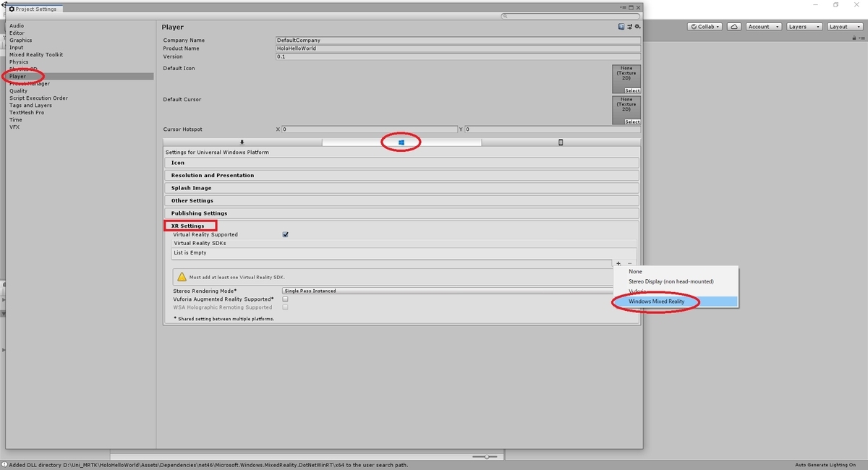Click the Cursor Hotspot Y field

[x=553, y=129]
